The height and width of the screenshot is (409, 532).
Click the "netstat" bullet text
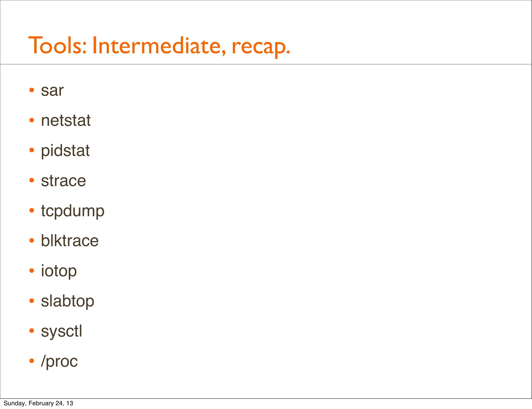(66, 121)
